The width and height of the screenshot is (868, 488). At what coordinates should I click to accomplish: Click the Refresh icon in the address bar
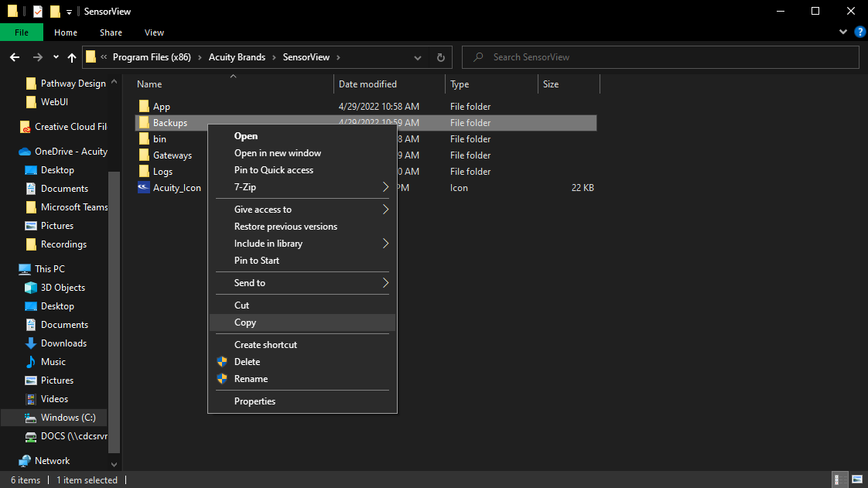click(x=439, y=56)
